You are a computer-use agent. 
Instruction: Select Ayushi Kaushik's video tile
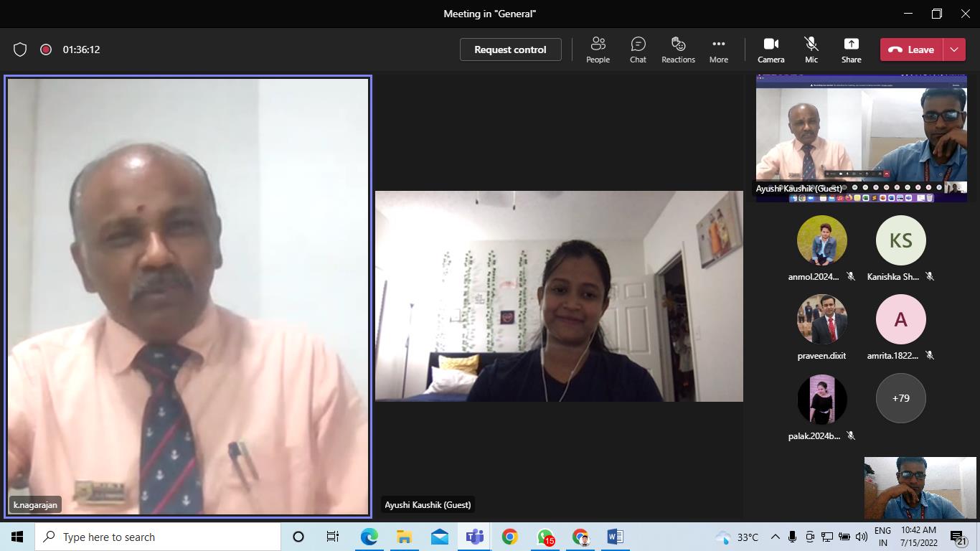coord(559,296)
